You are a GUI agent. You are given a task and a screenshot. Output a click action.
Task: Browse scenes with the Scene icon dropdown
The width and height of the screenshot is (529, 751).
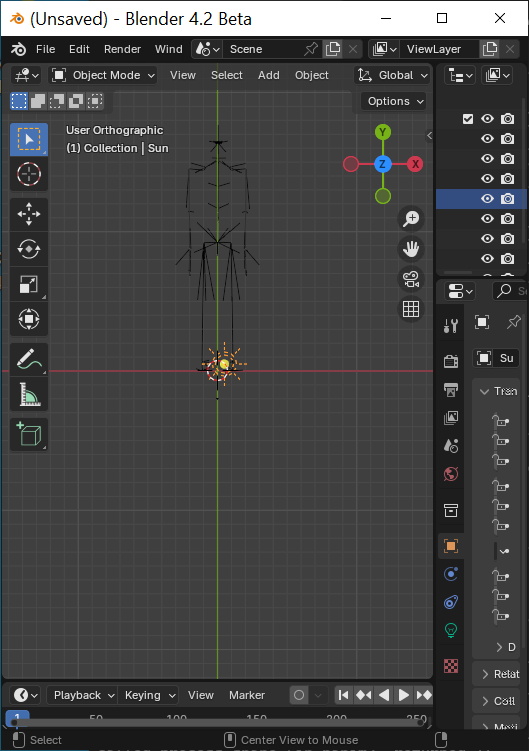point(207,49)
